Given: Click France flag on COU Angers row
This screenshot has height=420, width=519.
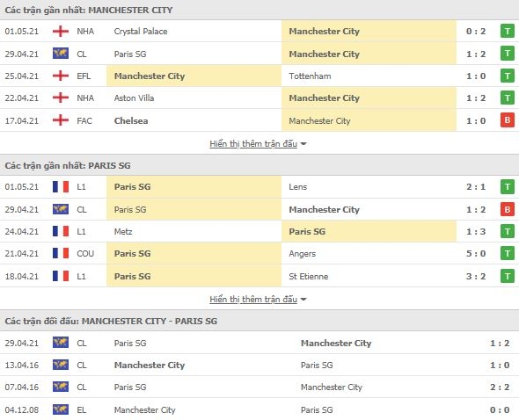Looking at the screenshot, I should point(61,253).
